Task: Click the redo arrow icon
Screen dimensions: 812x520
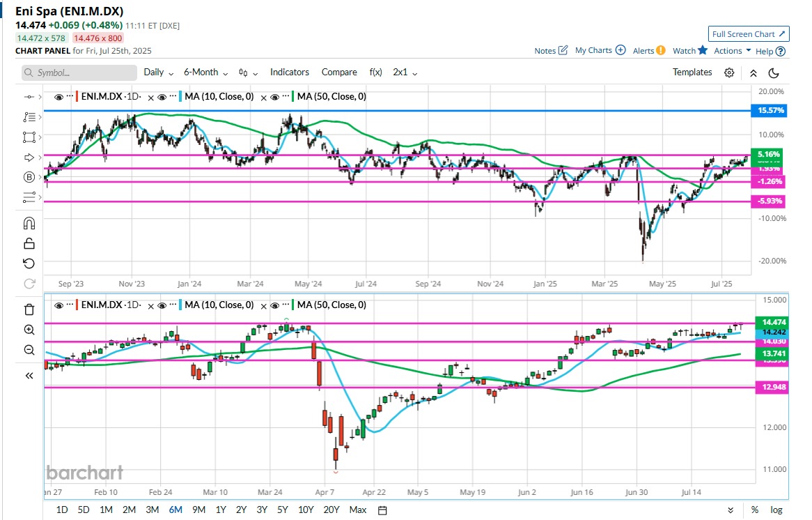Action: [29, 284]
